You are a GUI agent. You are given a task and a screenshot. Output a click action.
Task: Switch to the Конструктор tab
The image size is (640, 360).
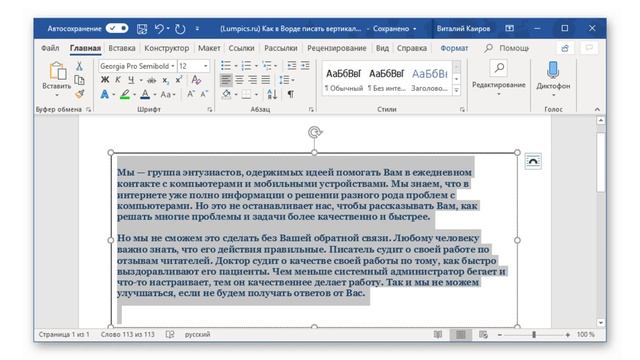(x=167, y=48)
